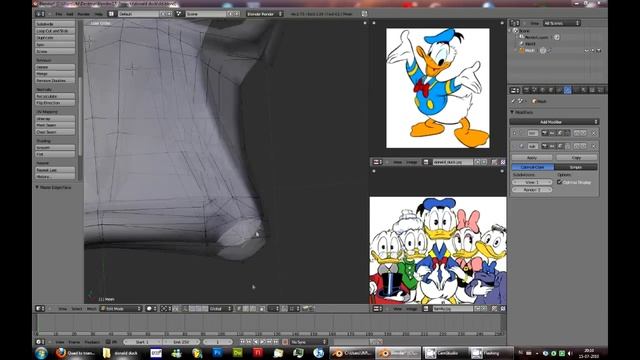The width and height of the screenshot is (640, 360).
Task: Open the Add menu in top bar
Action: (70, 14)
